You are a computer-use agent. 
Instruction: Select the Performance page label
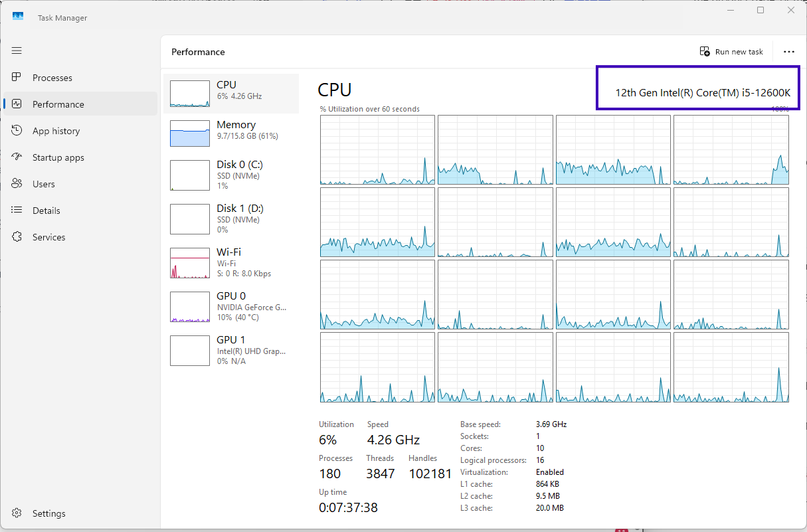(x=58, y=104)
